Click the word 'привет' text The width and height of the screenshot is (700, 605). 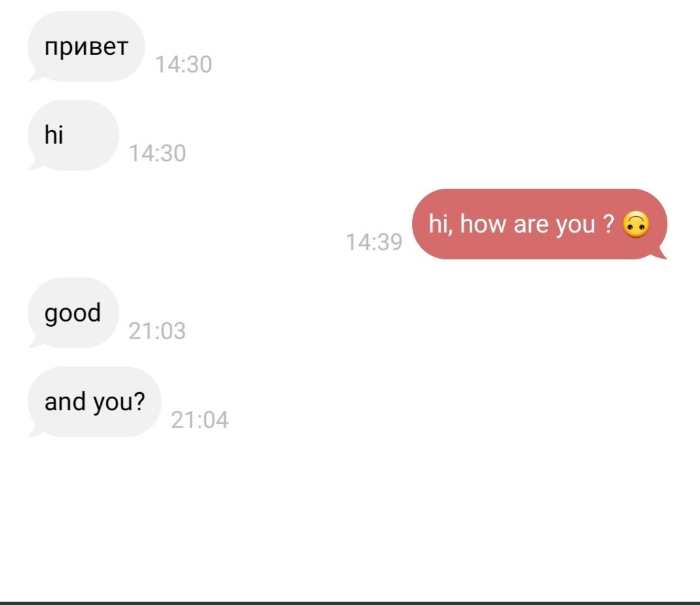coord(86,47)
